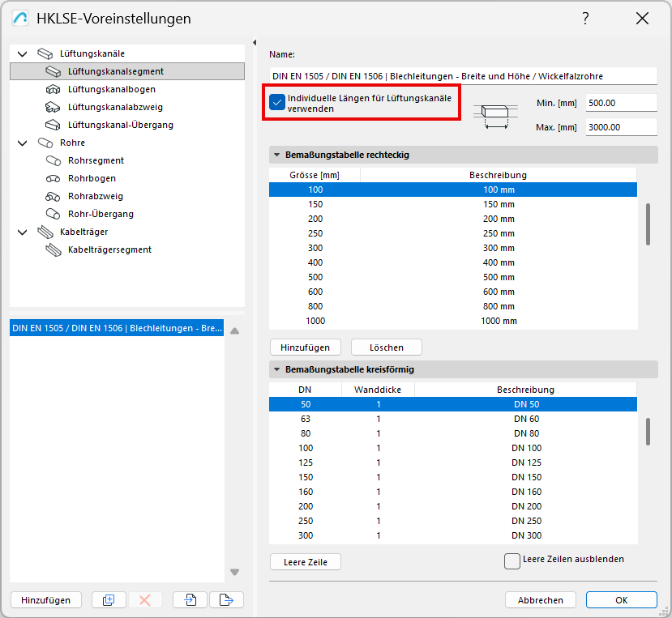Select the 150 mm row
672x618 pixels.
point(453,204)
